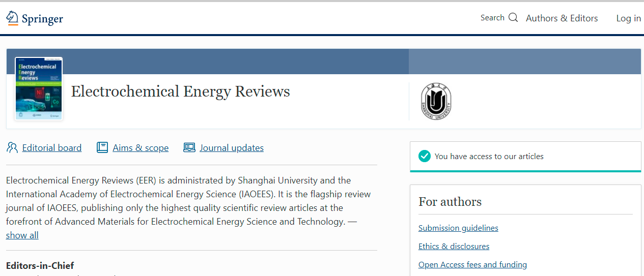Click the Log in link
Screen dimensions: 644x276
pos(628,18)
